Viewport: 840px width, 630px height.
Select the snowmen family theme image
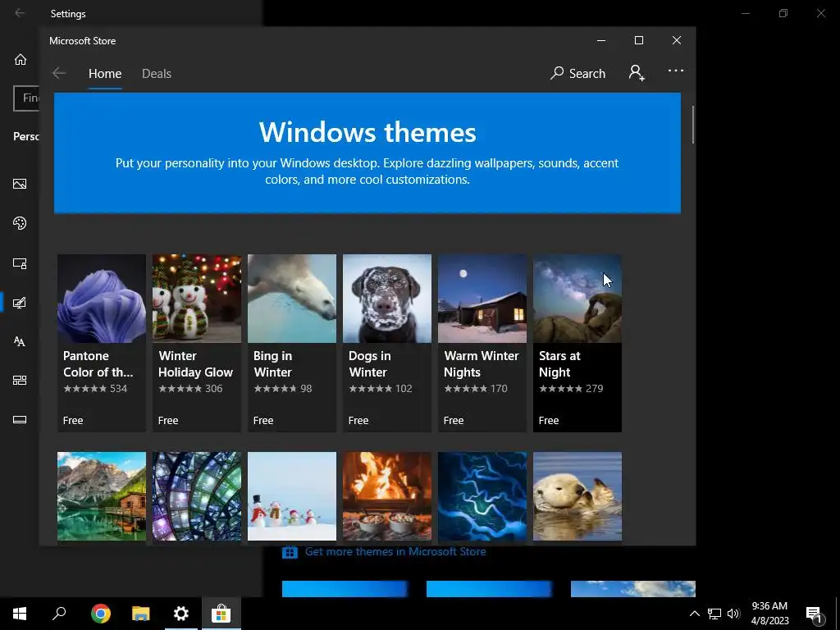pyautogui.click(x=292, y=496)
